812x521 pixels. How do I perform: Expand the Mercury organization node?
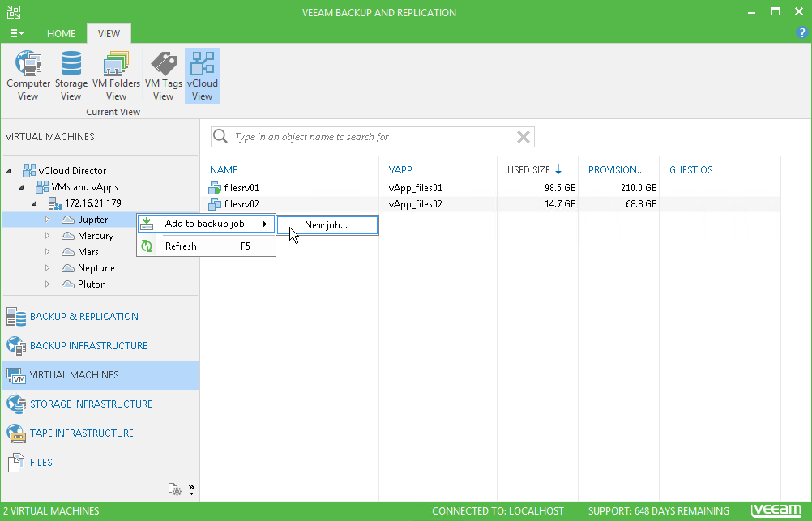pos(47,236)
